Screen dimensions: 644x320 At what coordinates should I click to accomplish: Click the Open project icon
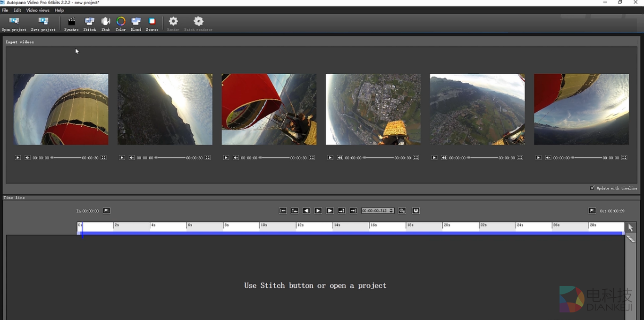click(x=14, y=24)
